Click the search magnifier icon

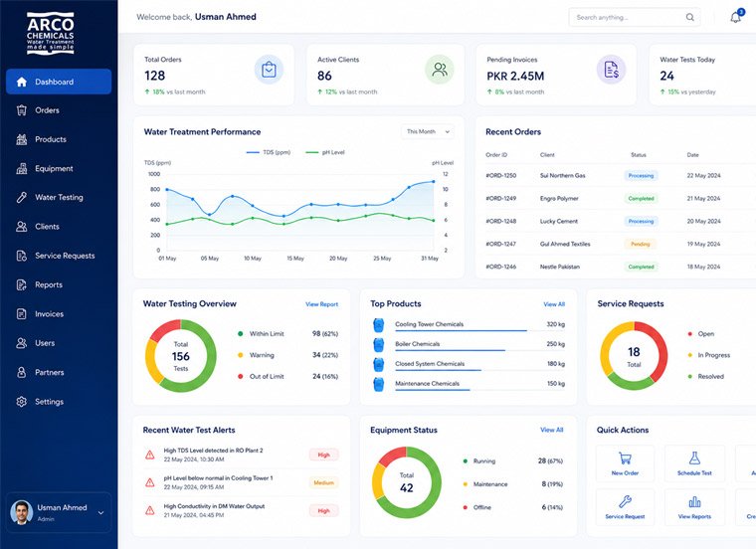[x=690, y=17]
